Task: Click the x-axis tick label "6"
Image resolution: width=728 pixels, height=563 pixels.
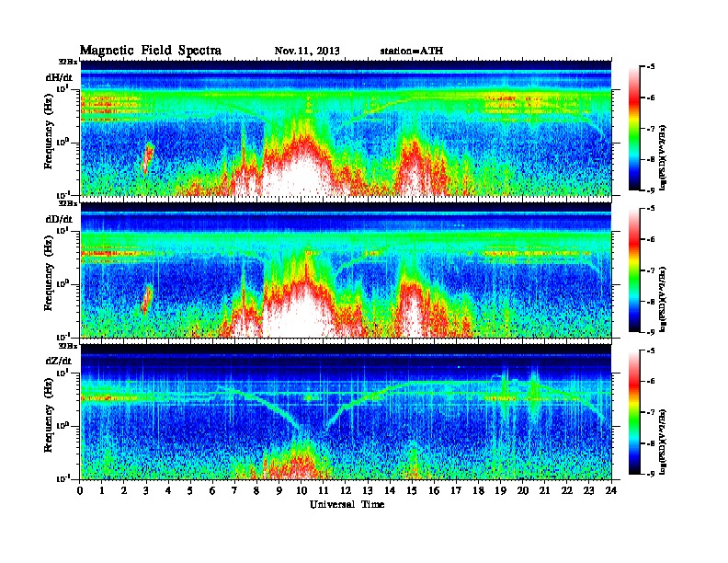Action: tap(212, 490)
